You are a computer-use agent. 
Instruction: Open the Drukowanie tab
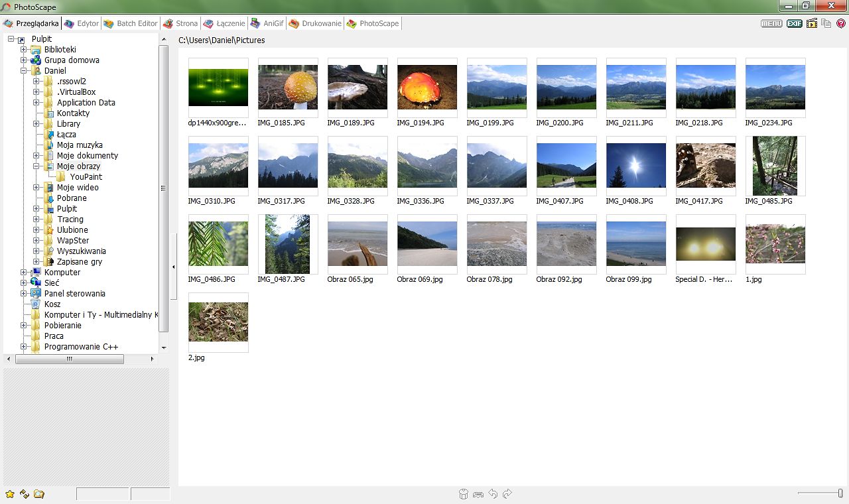point(314,23)
